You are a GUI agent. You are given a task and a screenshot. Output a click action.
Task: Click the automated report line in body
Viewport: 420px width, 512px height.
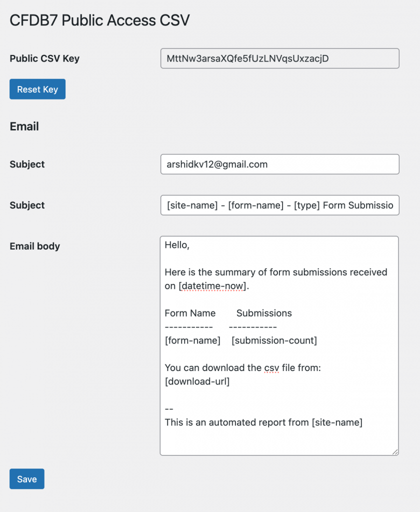click(x=263, y=423)
